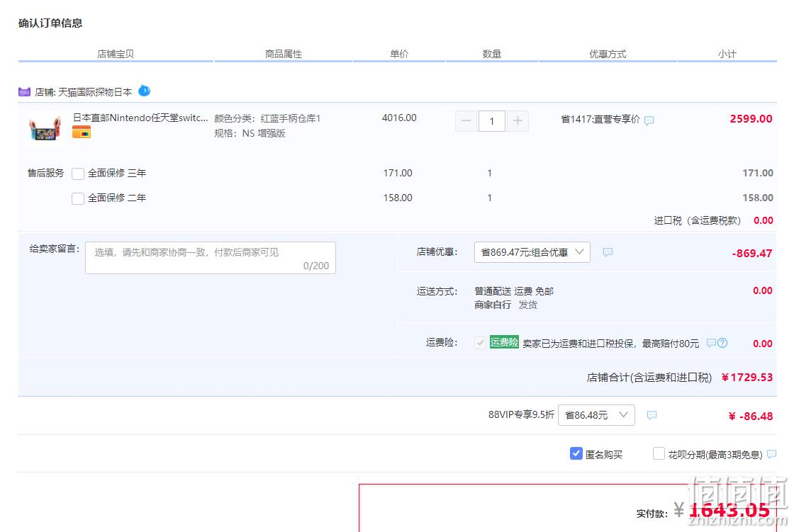Uncheck the 匿名购买 anonymous purchase checkbox
Viewport: 794px width, 532px height.
coord(576,453)
